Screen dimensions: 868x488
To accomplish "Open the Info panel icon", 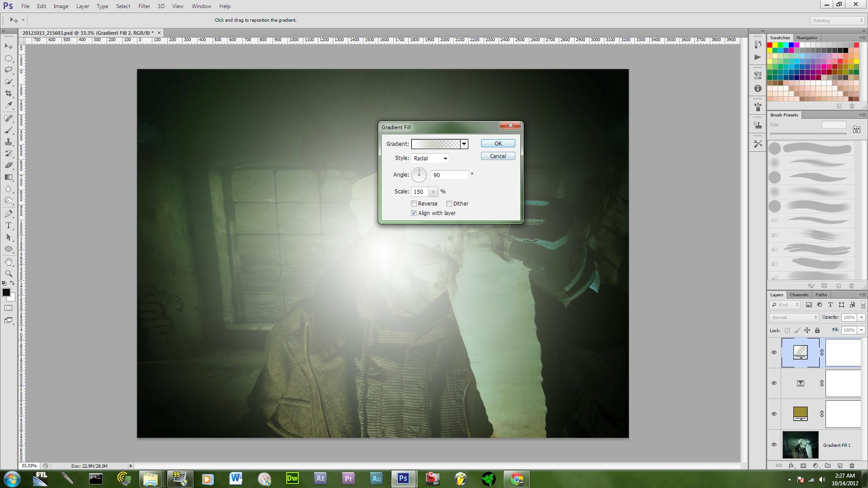I will [758, 89].
